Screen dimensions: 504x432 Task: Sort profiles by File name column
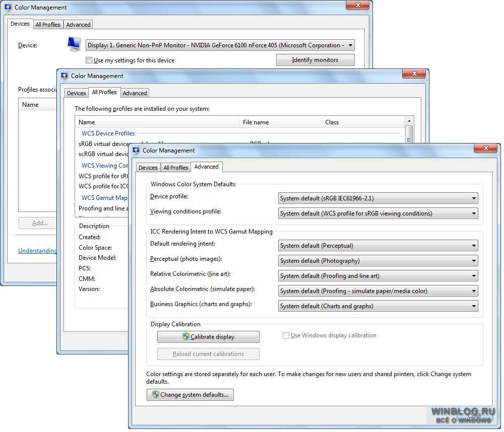[281, 122]
